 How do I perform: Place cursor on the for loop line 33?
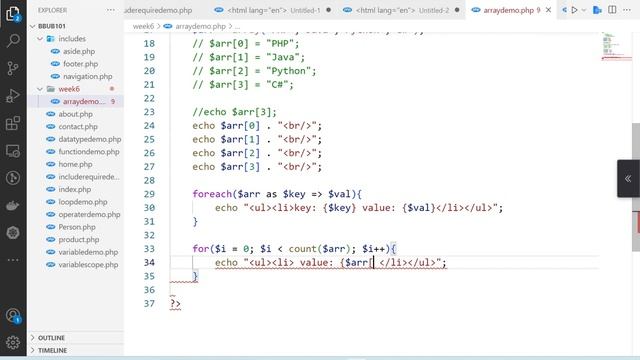pyautogui.click(x=294, y=249)
